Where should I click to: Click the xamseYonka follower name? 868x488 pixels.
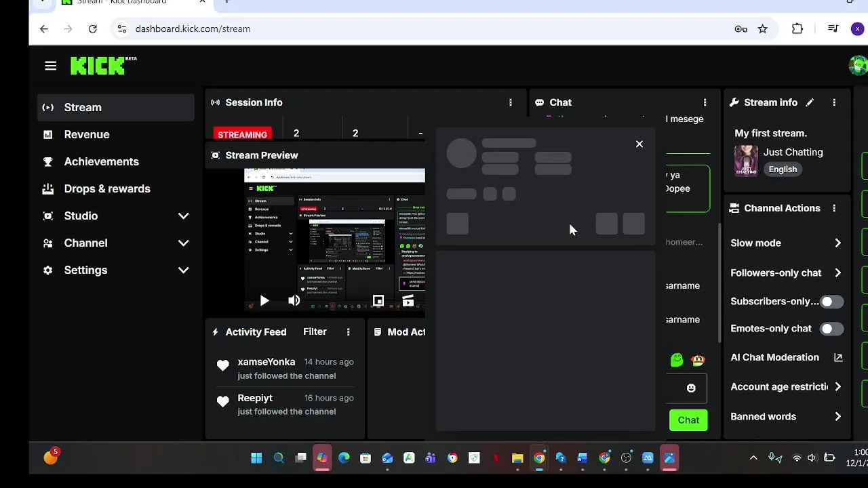[x=267, y=362]
